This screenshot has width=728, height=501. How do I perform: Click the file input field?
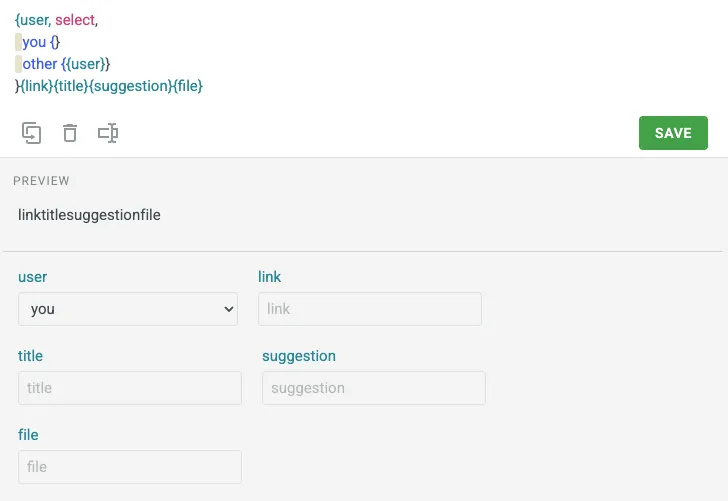tap(130, 467)
